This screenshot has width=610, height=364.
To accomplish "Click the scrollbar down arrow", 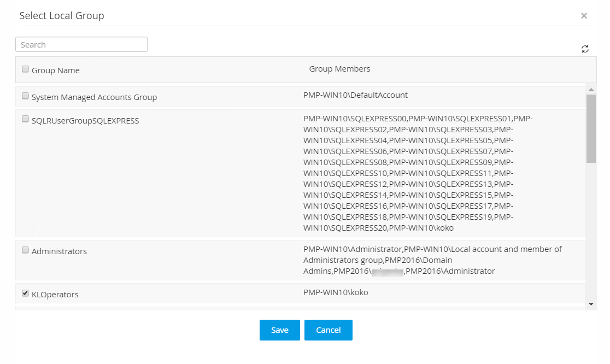I will pyautogui.click(x=591, y=304).
